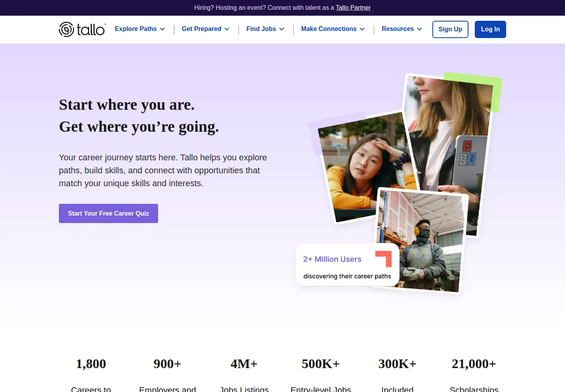The width and height of the screenshot is (565, 392).
Task: Click the "Your career journey starts here" paragraph
Action: (163, 170)
